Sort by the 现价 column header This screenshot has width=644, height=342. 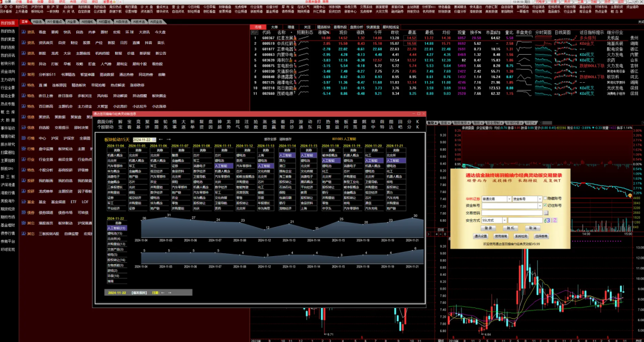pos(343,32)
